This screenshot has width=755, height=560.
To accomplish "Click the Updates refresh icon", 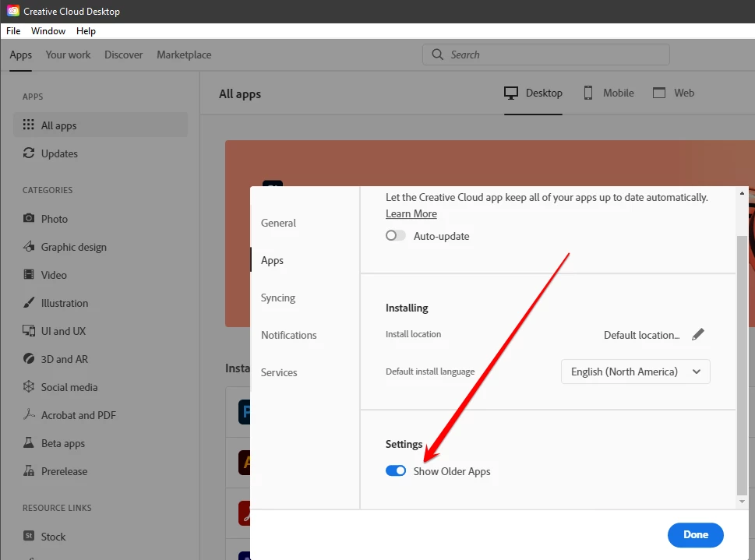I will point(28,153).
